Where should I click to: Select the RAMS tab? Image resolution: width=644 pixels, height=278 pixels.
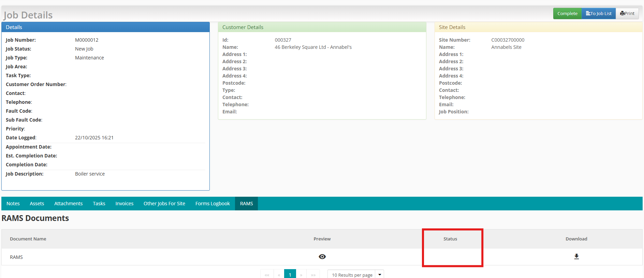[x=246, y=204]
